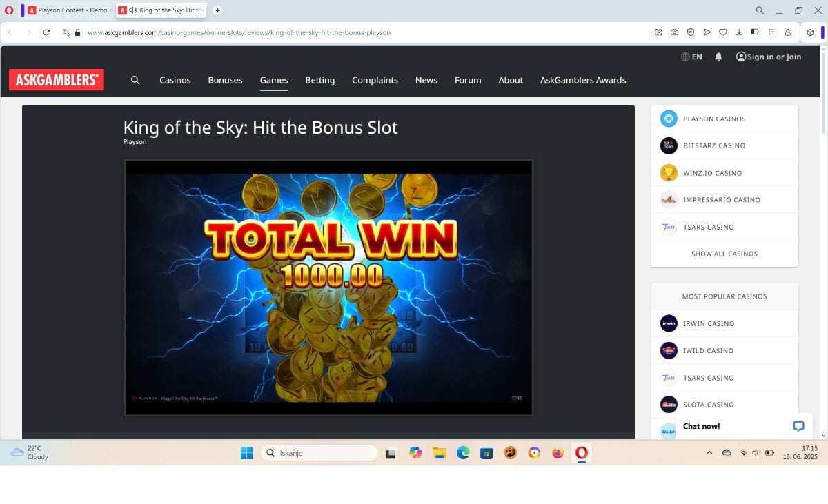Viewport: 828px width, 504px height.
Task: Open the Complaints menu
Action: click(x=375, y=80)
